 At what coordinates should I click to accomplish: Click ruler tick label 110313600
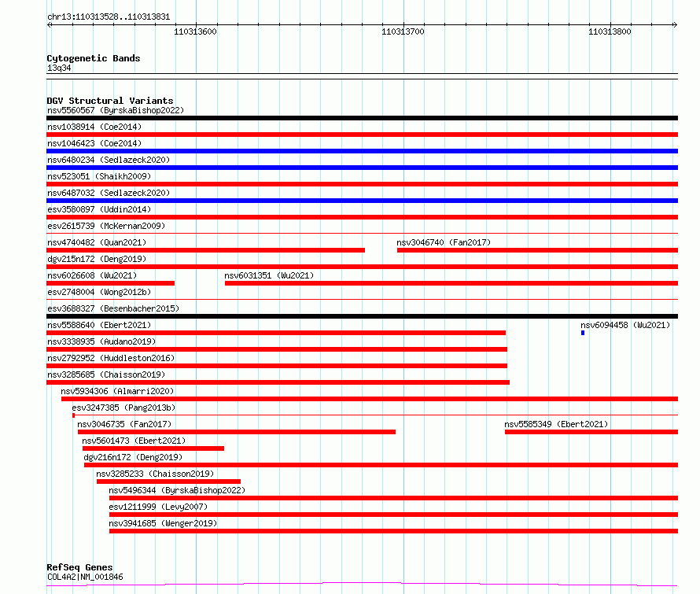[x=195, y=31]
